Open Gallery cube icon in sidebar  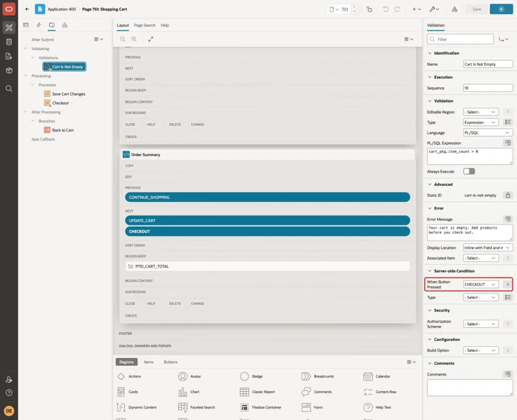9,71
